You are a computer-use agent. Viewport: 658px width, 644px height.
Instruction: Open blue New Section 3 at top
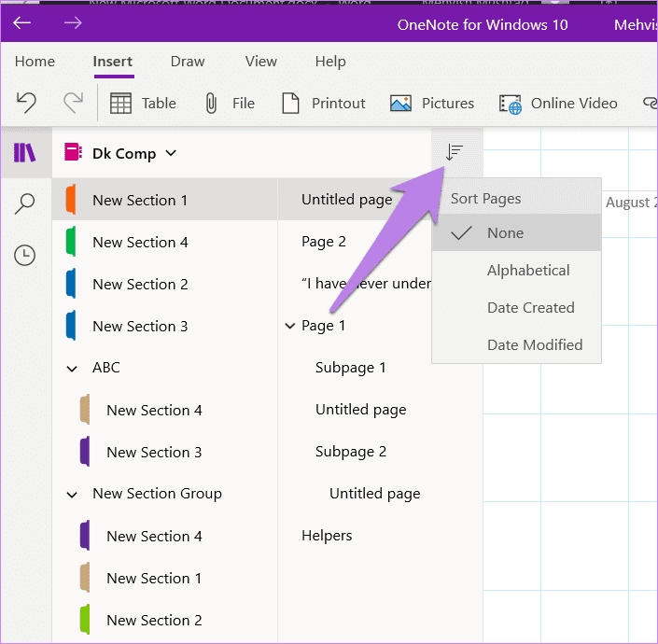164,326
